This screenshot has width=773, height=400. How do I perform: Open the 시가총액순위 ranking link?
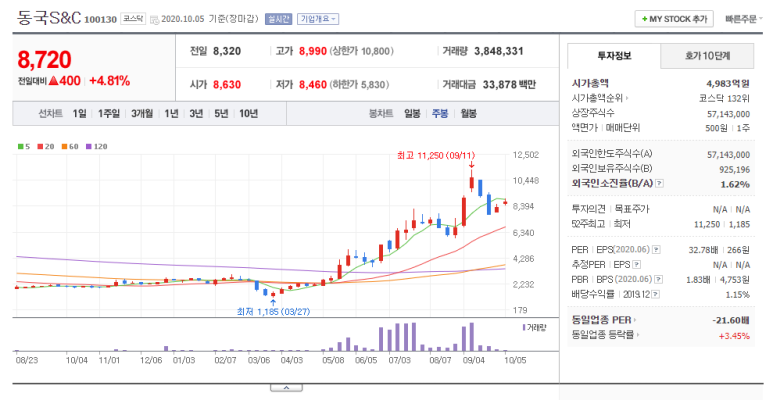click(600, 98)
